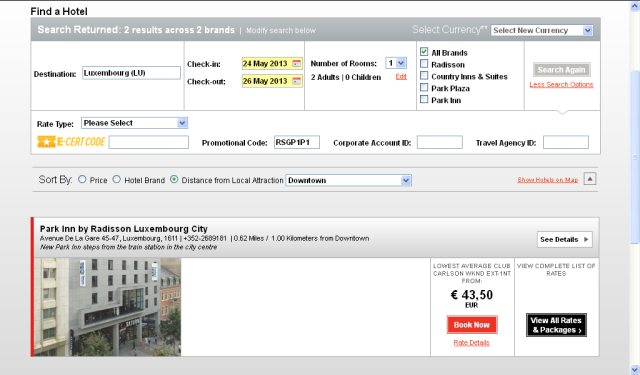Expand the Rate Type Please Select dropdown
Screen dimensions: 640x375
(134, 123)
